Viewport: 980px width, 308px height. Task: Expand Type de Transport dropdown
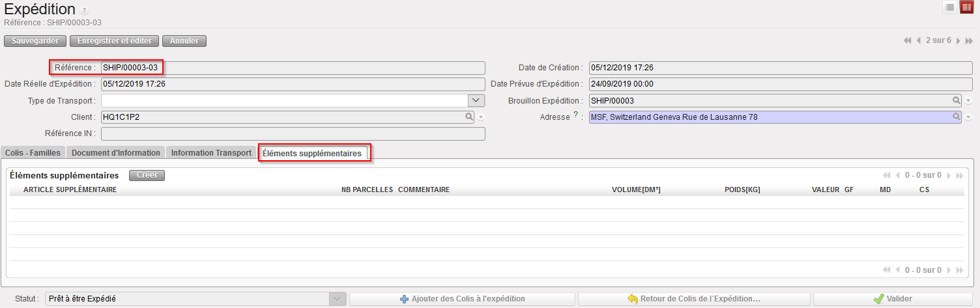tap(476, 100)
